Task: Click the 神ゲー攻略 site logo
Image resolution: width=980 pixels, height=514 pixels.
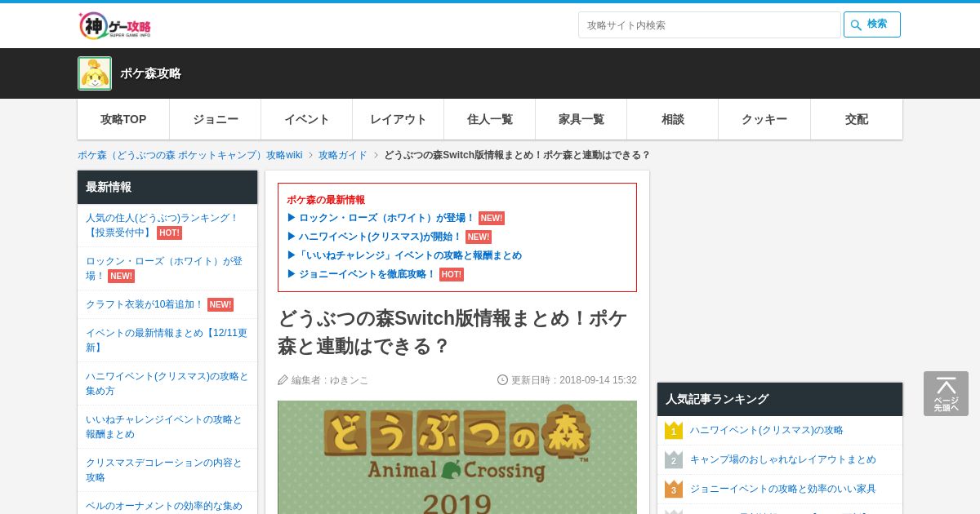Action: point(115,25)
